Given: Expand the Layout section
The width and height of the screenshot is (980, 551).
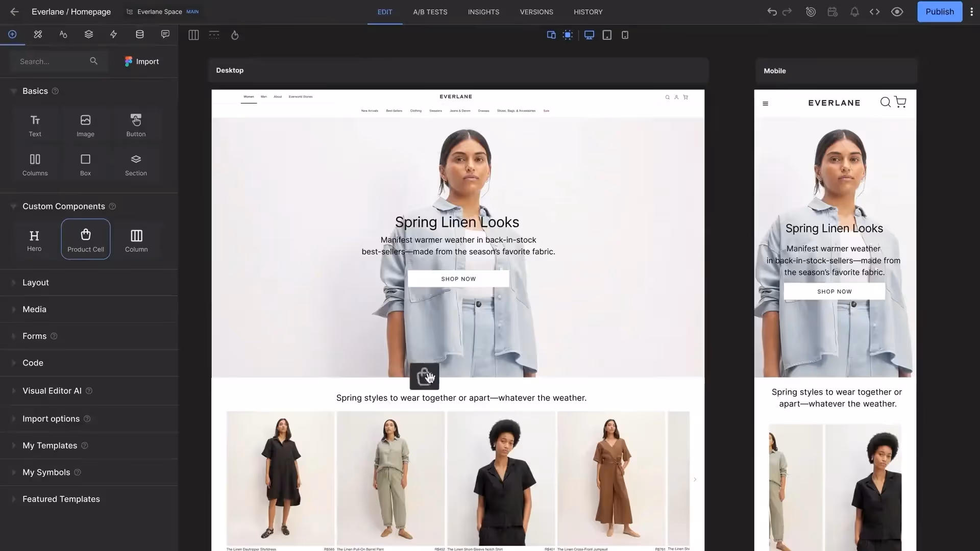Looking at the screenshot, I should pos(36,283).
